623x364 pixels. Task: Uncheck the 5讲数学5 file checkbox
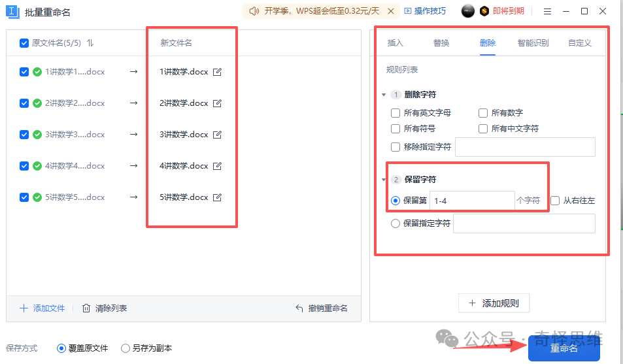(x=24, y=197)
